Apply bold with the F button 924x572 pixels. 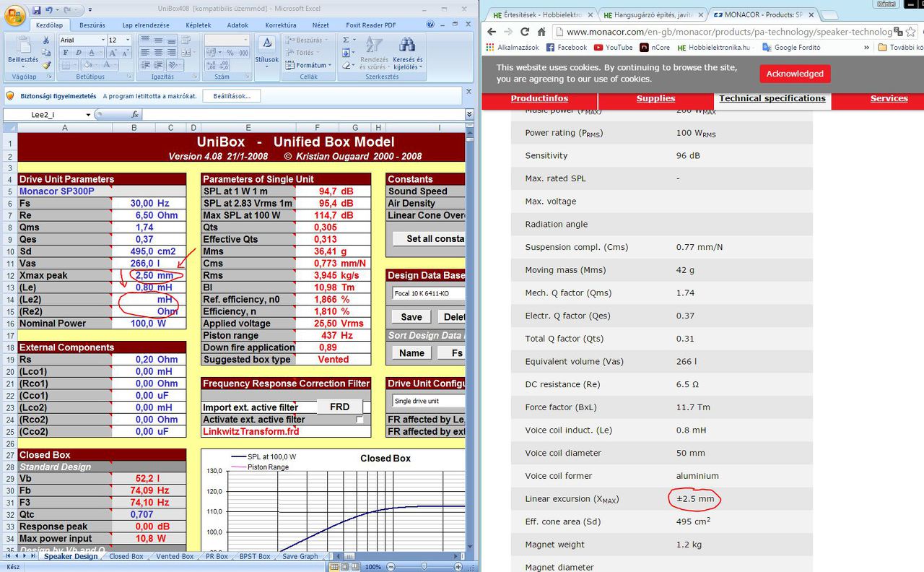coord(66,53)
